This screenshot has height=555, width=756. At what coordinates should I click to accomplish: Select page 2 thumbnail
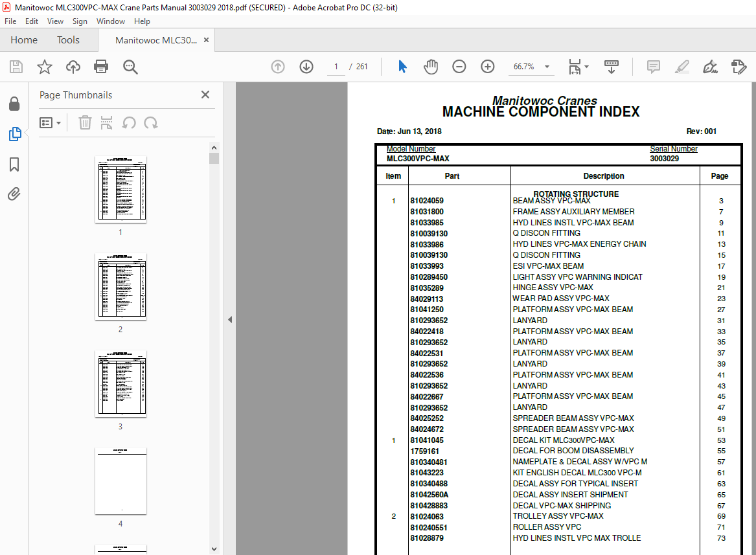coord(120,287)
